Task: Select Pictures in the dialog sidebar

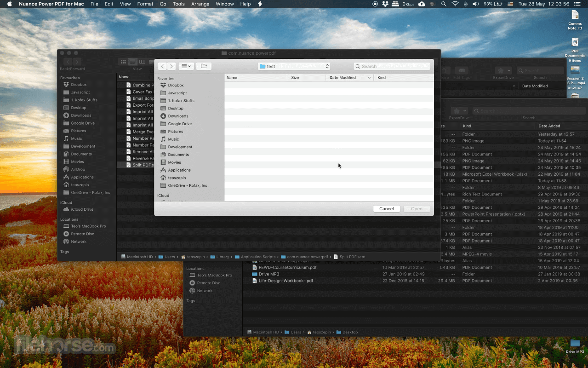Action: (176, 132)
